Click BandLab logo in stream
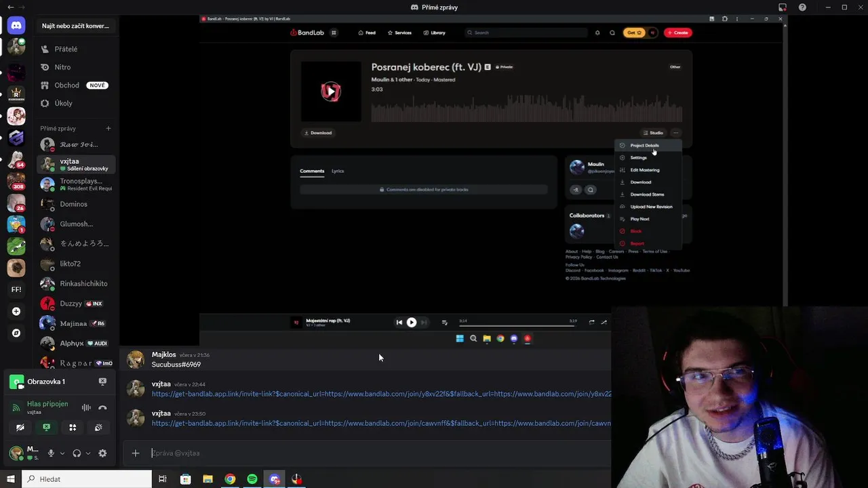The height and width of the screenshot is (488, 868). point(307,33)
